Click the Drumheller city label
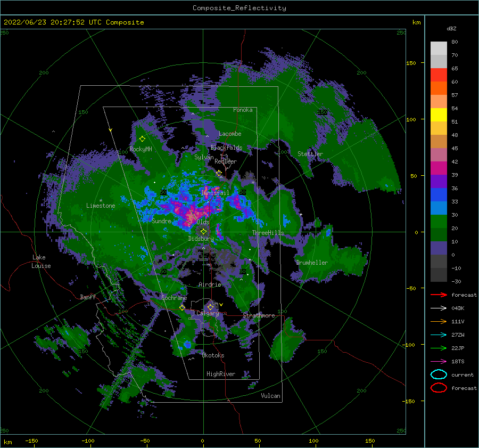This screenshot has height=448, width=479. tap(312, 263)
